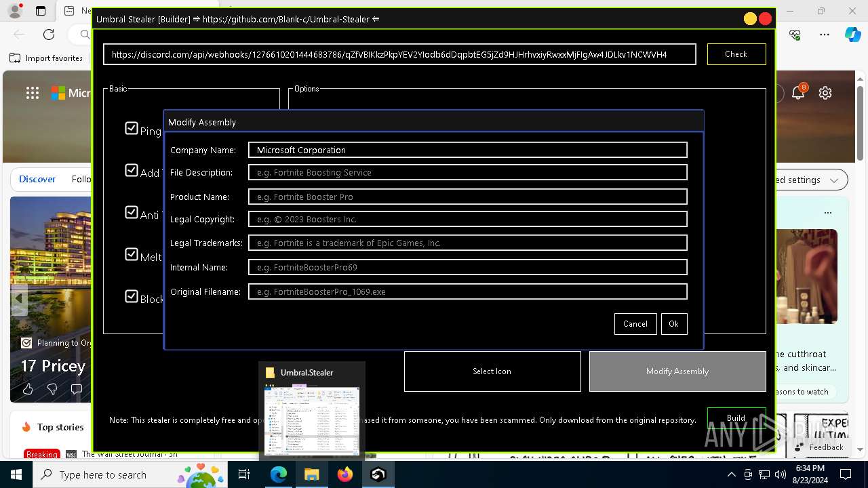Minimize Umbral Stealer with yellow circle
Image resolution: width=868 pixels, height=488 pixels.
point(750,19)
